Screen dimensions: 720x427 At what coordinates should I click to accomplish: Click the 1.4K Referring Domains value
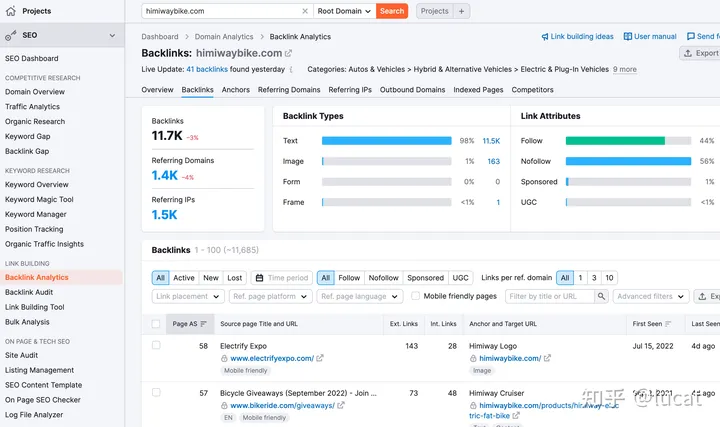pos(164,175)
